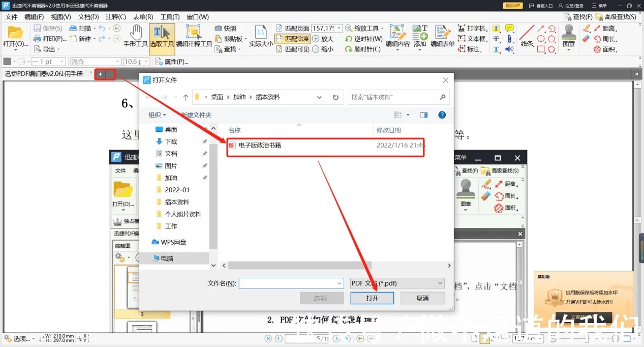Click the paperclip attachment icon
This screenshot has height=347, width=644.
click(x=509, y=39)
